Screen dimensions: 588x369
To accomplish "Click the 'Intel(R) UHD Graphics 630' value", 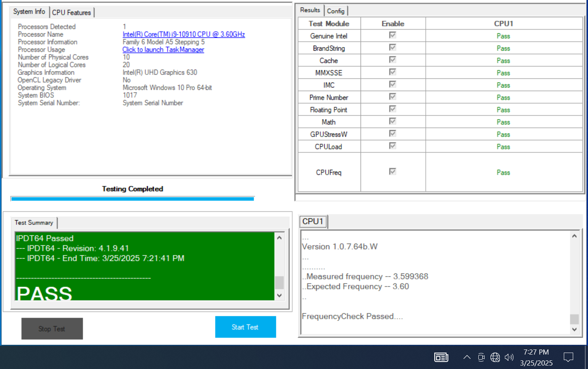I will pos(160,72).
